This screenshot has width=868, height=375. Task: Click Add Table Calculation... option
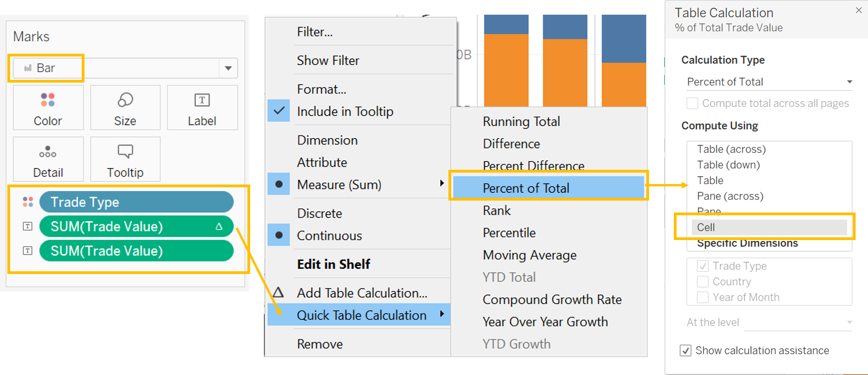point(362,293)
